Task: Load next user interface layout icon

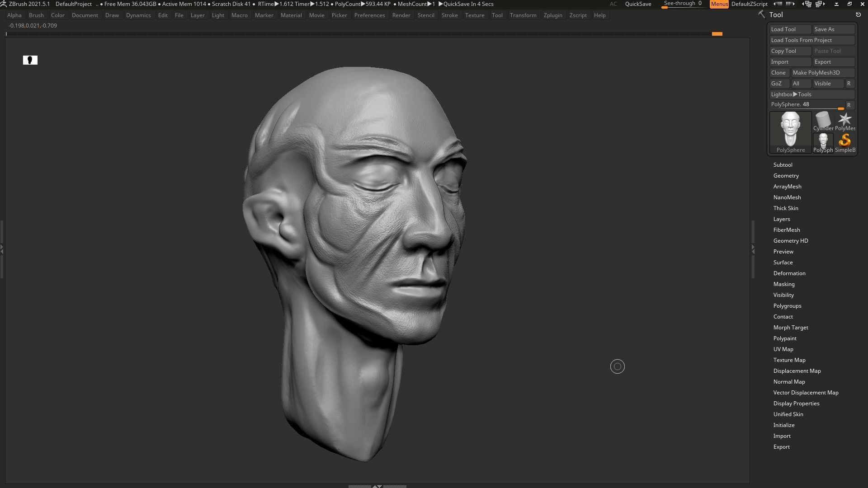Action: [x=821, y=4]
